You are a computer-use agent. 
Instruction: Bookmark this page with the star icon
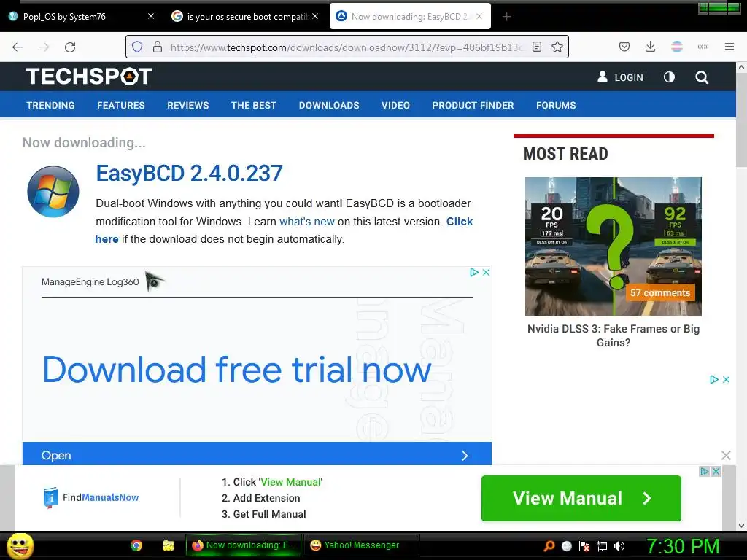(x=557, y=47)
